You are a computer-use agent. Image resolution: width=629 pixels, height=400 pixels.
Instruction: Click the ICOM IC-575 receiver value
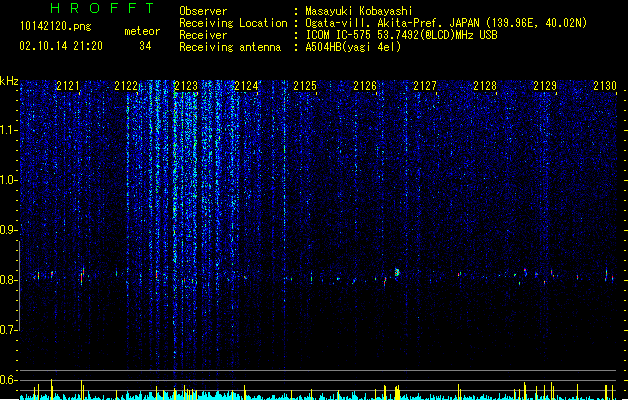coord(401,35)
